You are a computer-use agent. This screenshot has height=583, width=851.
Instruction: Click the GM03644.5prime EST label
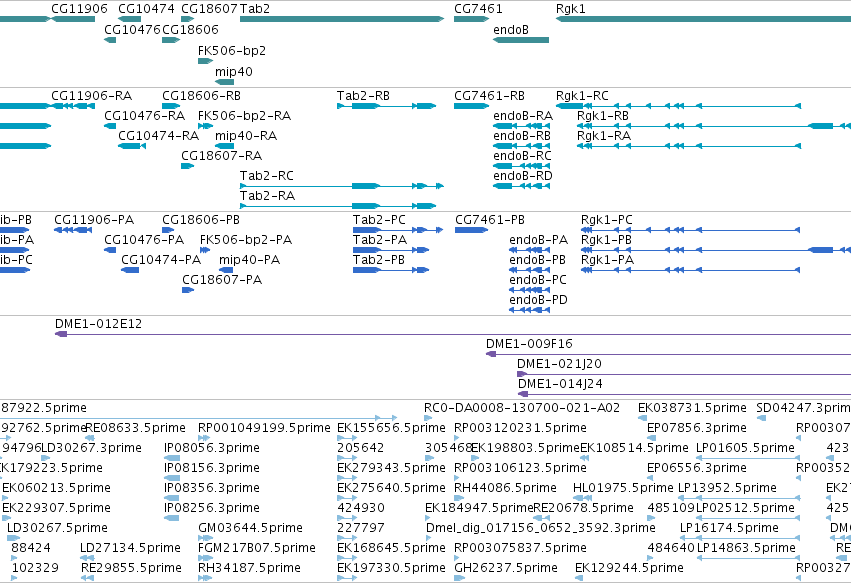(x=250, y=528)
